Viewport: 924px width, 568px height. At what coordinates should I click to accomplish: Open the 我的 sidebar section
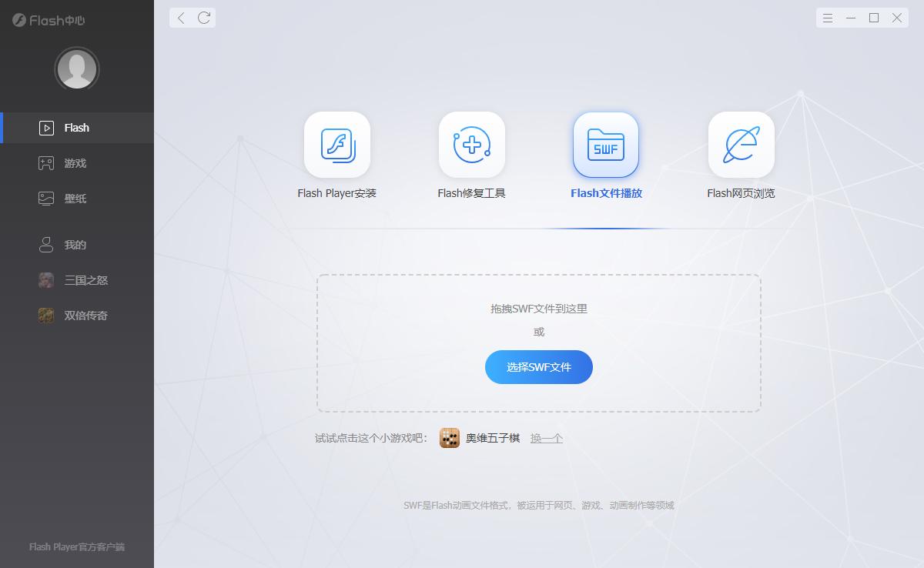(77, 245)
